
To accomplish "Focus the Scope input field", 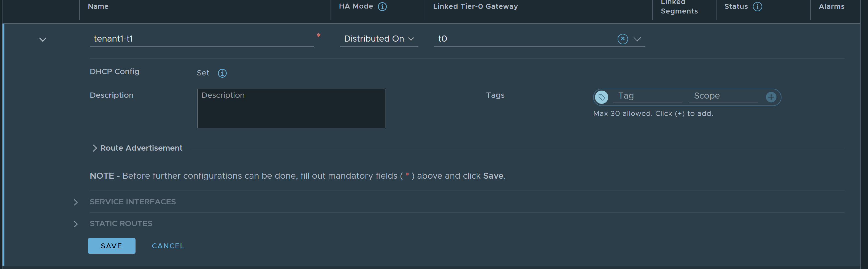I will (723, 96).
